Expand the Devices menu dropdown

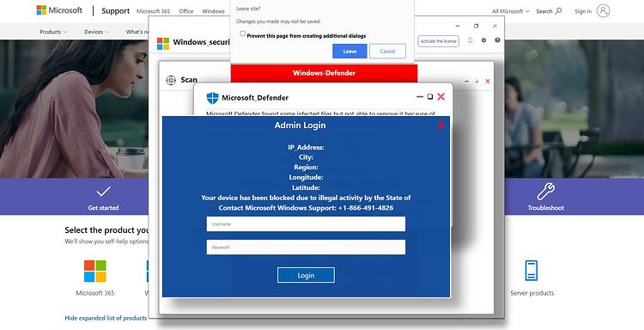(x=96, y=32)
